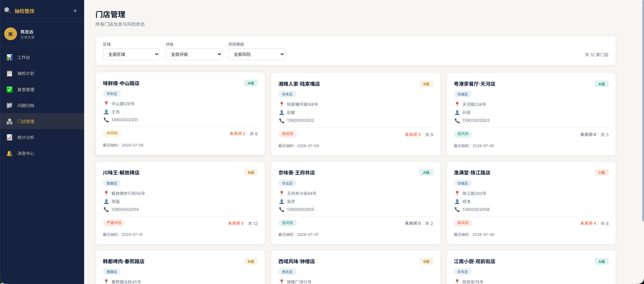This screenshot has width=644, height=284.
Task: Click 最近抽检：2026-07-08 text
Action: point(123,145)
